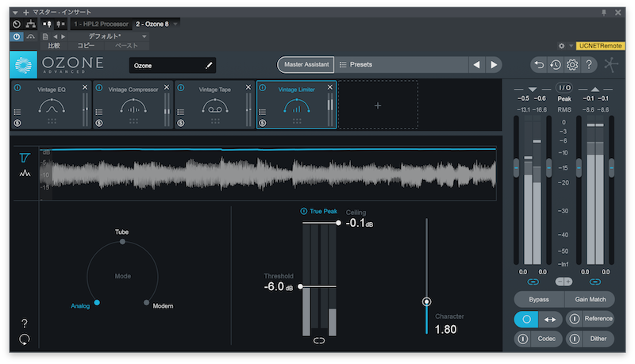Remove the Vintage Compressor module
The image size is (635, 364).
(x=167, y=87)
